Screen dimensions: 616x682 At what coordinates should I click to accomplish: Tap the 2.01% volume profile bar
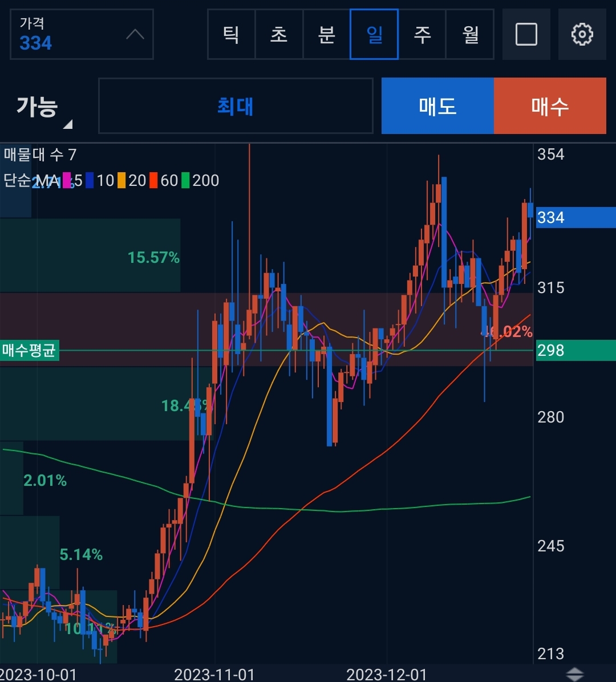[12, 478]
